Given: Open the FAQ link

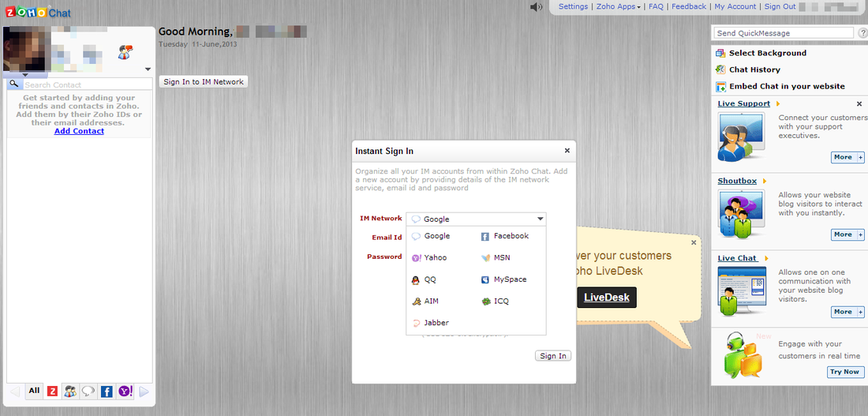Looking at the screenshot, I should pos(656,6).
